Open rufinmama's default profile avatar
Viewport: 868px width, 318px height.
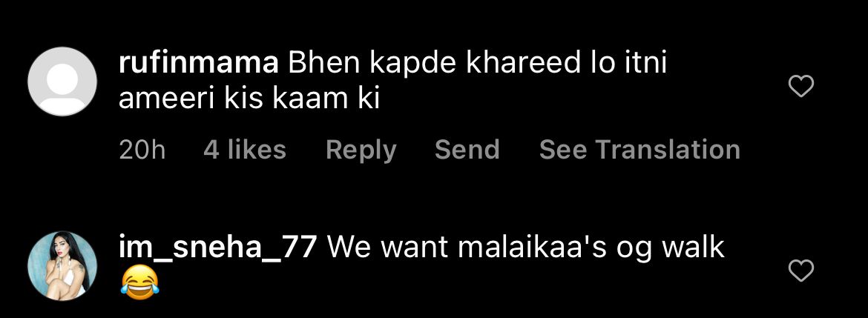click(62, 82)
